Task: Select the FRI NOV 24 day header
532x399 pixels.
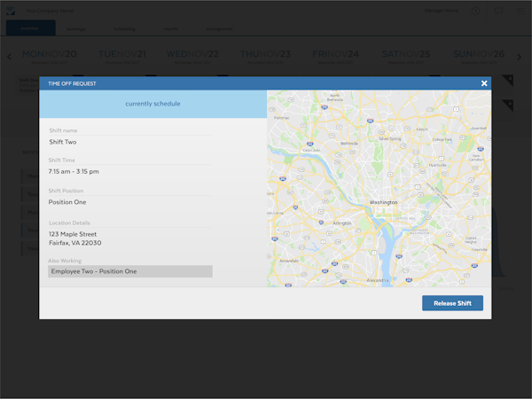Action: click(x=335, y=56)
